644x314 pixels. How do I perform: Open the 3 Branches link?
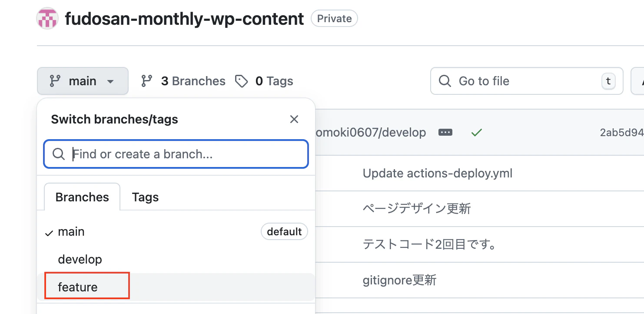click(x=183, y=81)
